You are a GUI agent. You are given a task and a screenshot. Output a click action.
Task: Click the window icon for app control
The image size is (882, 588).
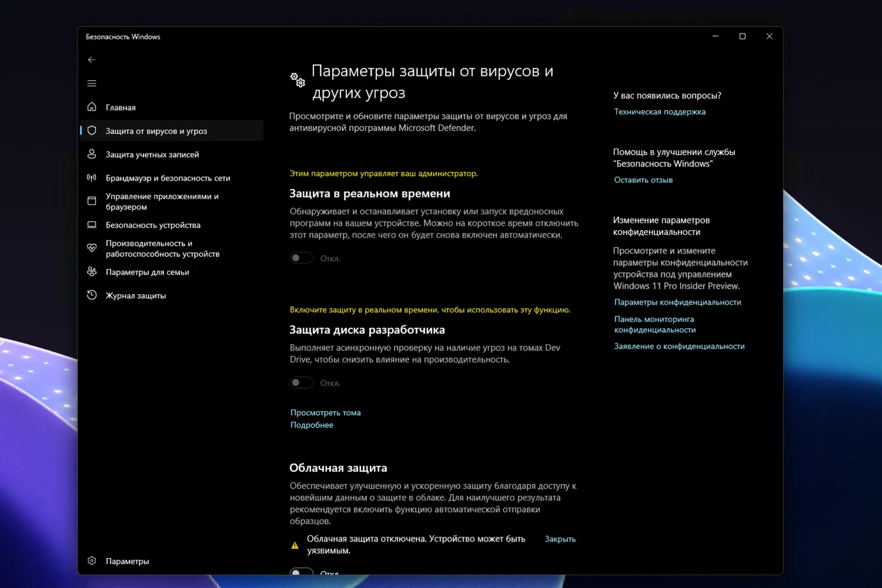pyautogui.click(x=92, y=201)
